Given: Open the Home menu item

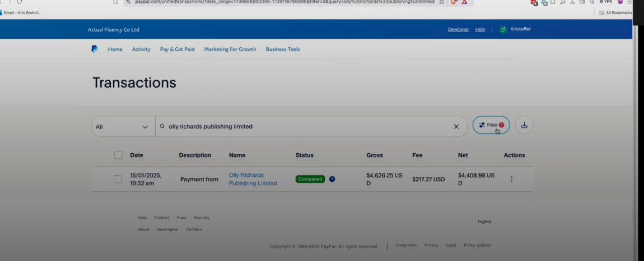Looking at the screenshot, I should click(115, 49).
